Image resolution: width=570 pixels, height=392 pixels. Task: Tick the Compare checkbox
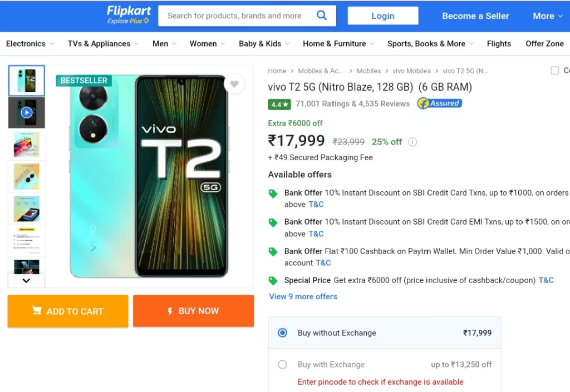555,71
